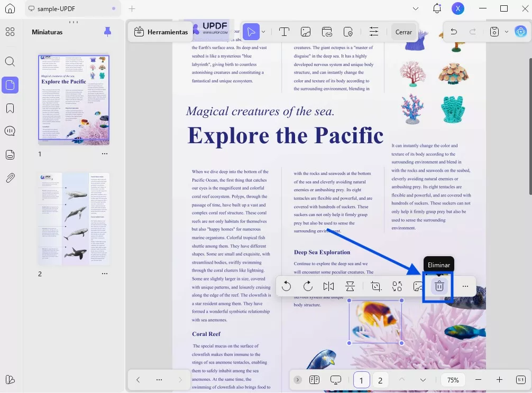532x393 pixels.
Task: Flip image horizontally
Action: 329,286
